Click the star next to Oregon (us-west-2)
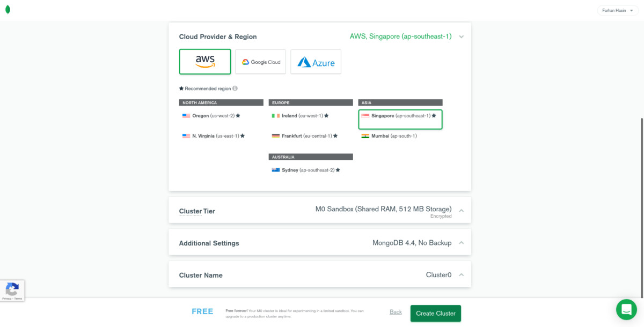Image resolution: width=644 pixels, height=327 pixels. (x=238, y=115)
